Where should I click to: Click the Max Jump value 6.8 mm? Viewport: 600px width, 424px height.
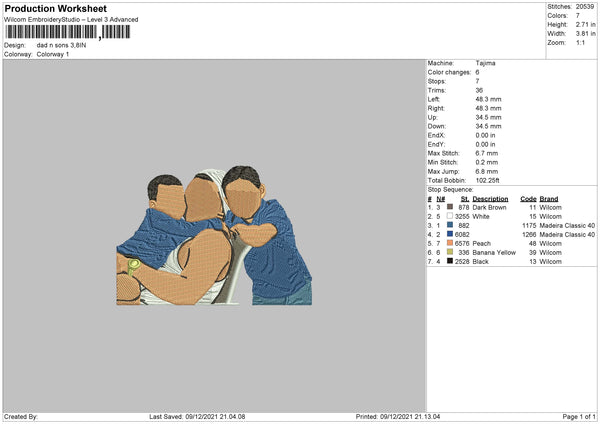[487, 171]
